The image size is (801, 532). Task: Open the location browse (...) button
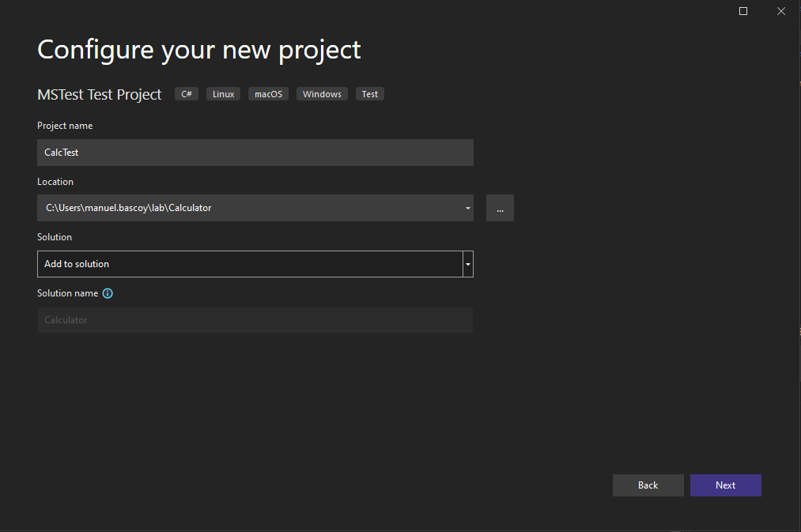click(500, 208)
